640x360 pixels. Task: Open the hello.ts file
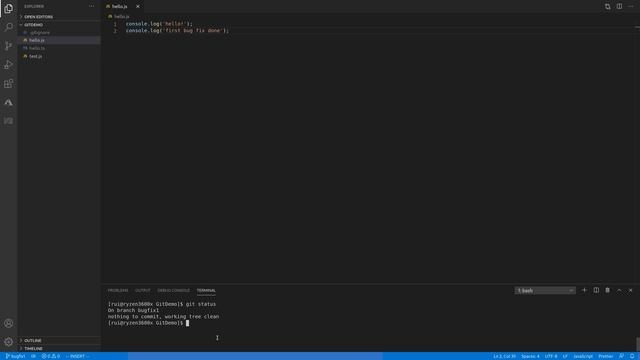point(59,48)
